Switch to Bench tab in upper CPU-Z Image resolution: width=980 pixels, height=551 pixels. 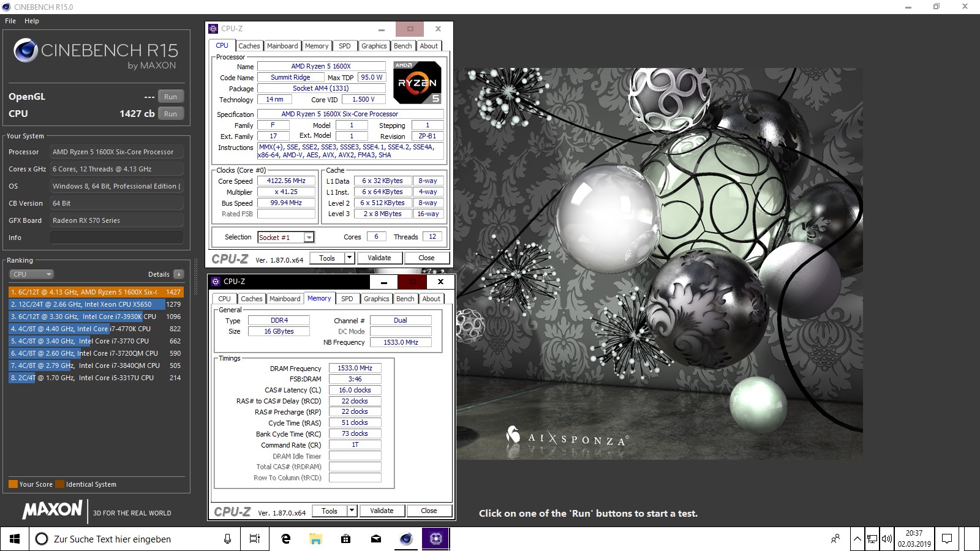coord(403,46)
